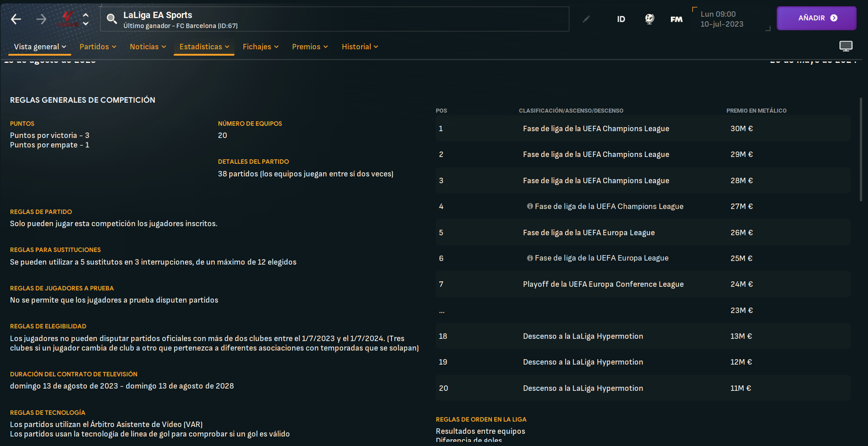Click 'Último ganador - FC Barcelona' subtitle

tap(180, 26)
